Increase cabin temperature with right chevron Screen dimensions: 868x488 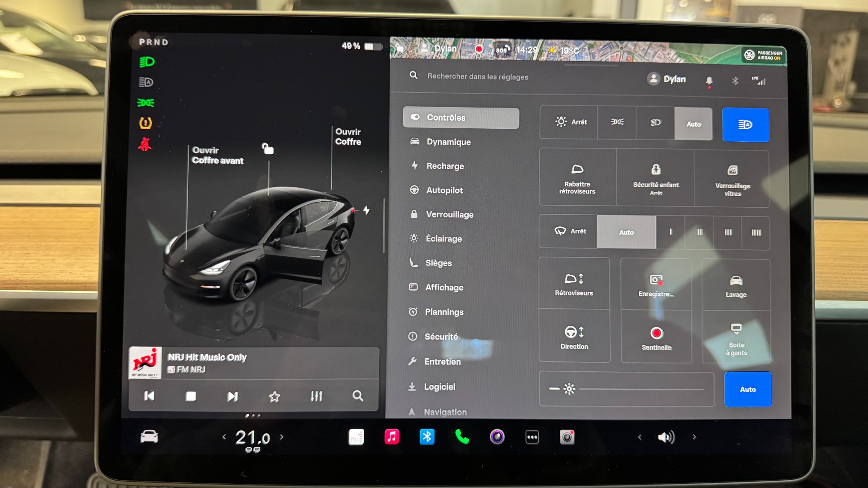click(x=282, y=437)
